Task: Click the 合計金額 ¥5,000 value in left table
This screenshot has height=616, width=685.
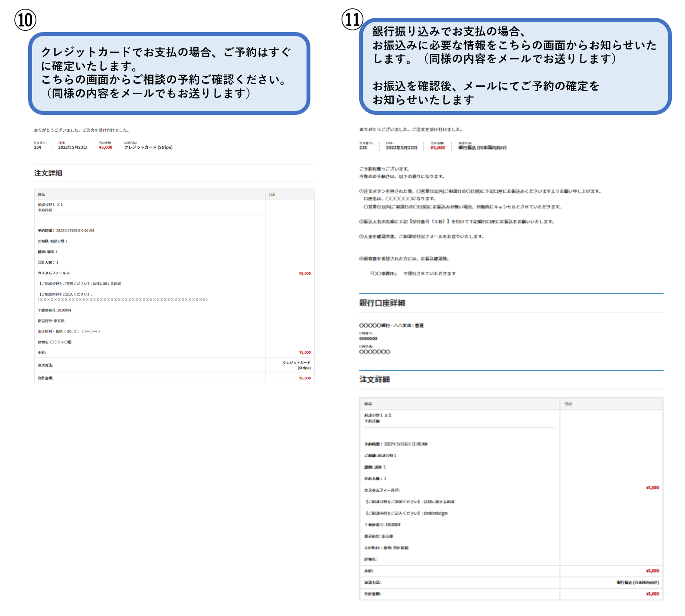Action: (x=305, y=378)
